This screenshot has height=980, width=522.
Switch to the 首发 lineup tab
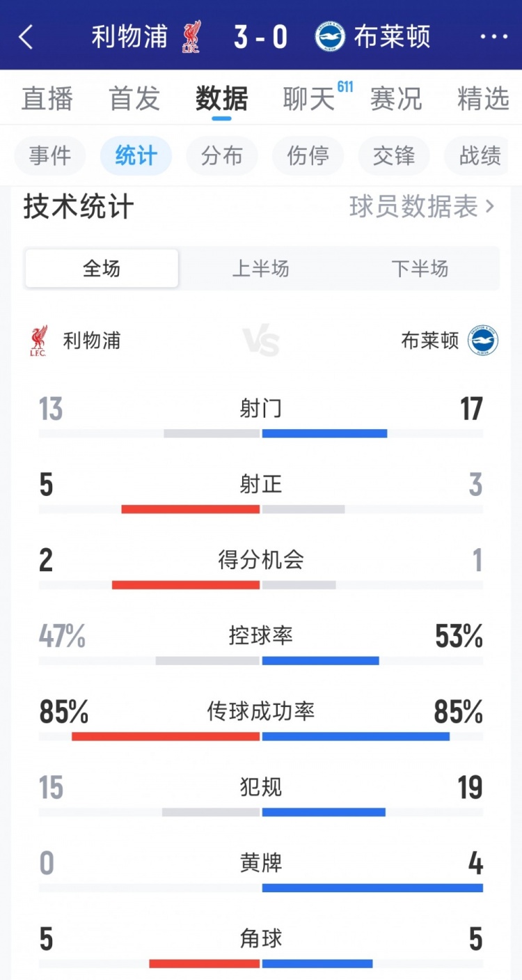click(134, 99)
